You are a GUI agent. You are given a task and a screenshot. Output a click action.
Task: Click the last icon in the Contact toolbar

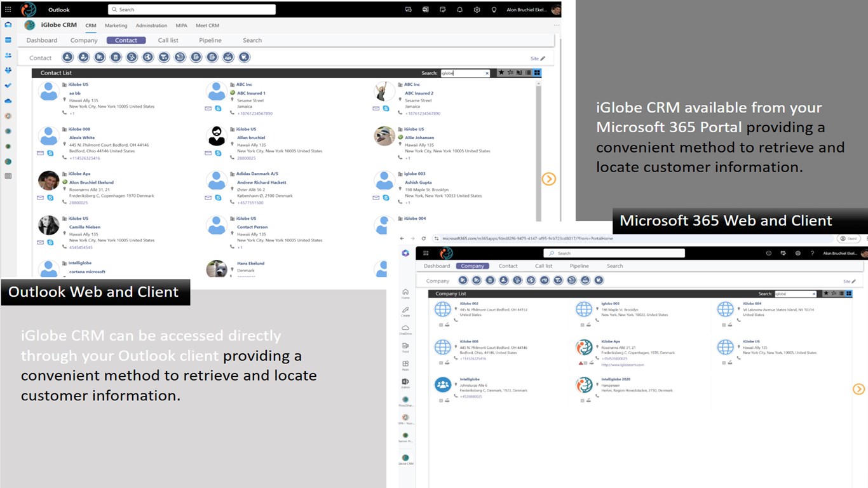(244, 57)
